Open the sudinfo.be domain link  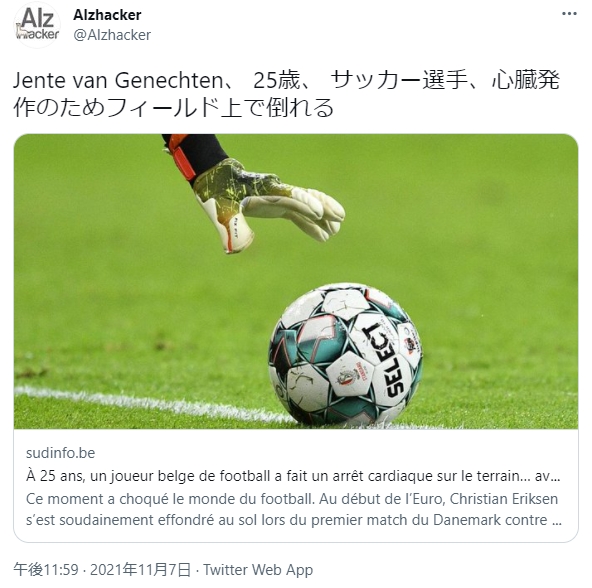pyautogui.click(x=60, y=453)
